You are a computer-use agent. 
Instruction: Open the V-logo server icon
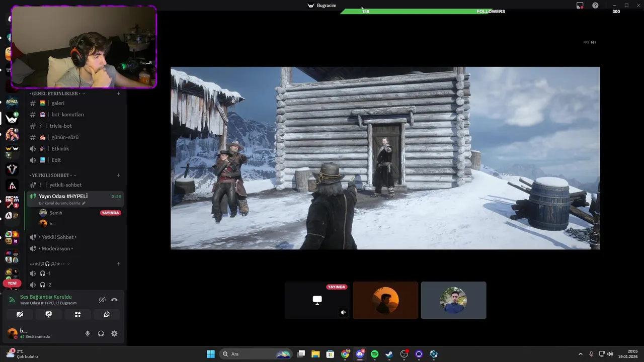(x=12, y=169)
